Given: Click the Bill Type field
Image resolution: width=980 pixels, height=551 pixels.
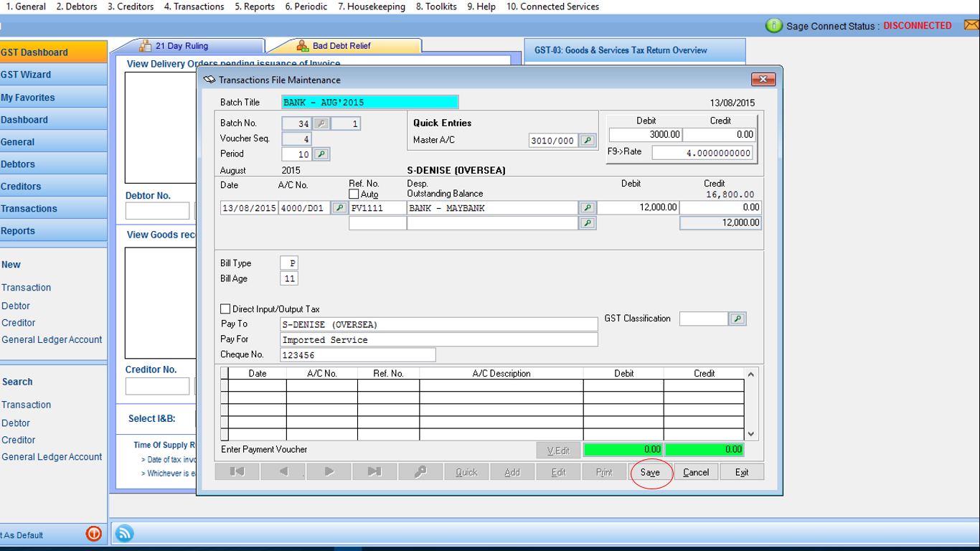Looking at the screenshot, I should pos(290,263).
